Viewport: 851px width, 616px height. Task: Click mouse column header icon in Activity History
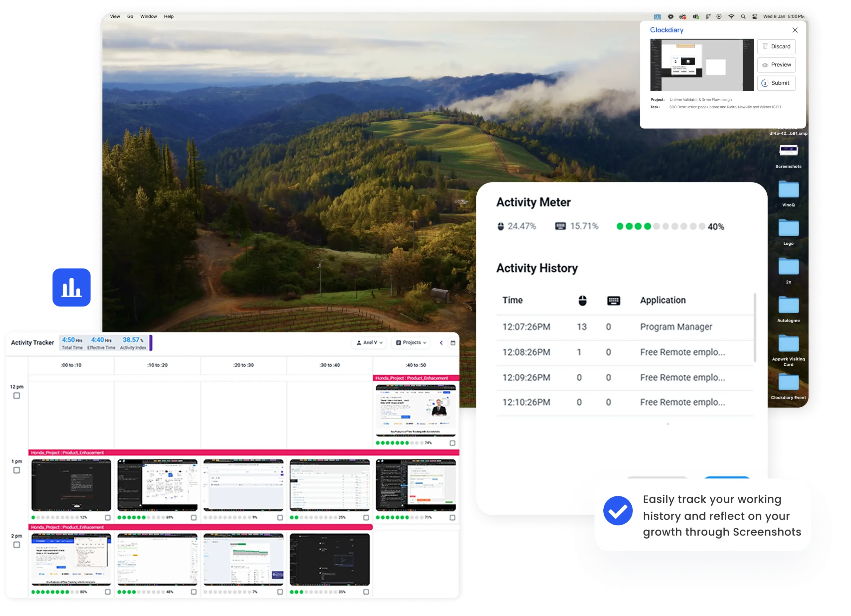pos(582,300)
